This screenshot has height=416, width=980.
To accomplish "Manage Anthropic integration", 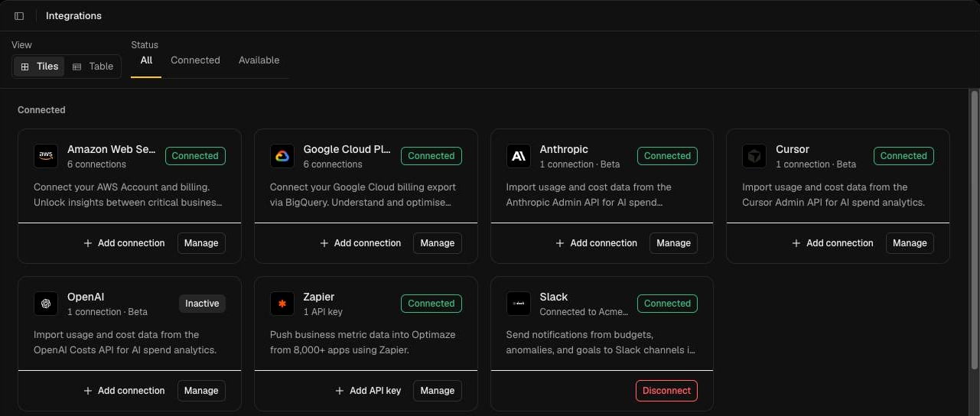I will tap(674, 243).
